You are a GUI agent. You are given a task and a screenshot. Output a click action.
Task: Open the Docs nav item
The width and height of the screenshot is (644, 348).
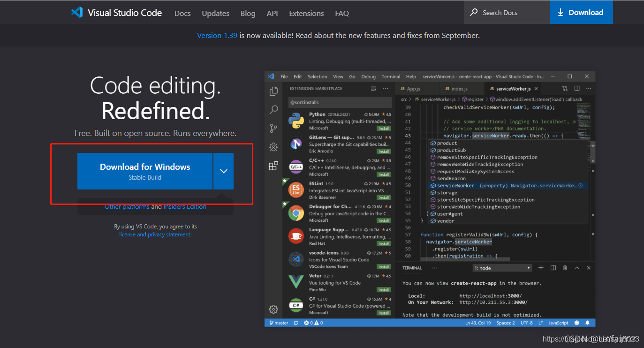182,13
